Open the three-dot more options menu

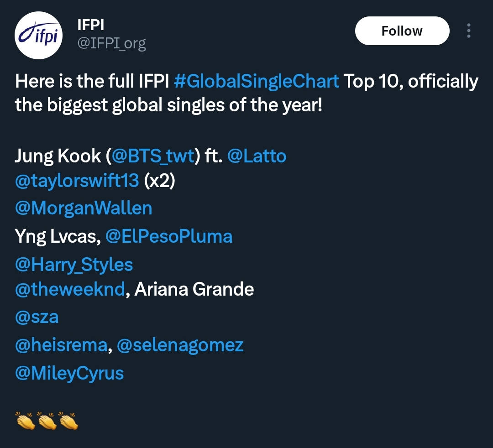point(468,31)
